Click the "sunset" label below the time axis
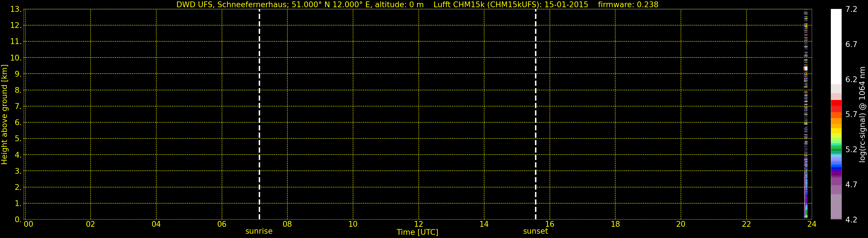This screenshot has height=238, width=868. click(536, 231)
